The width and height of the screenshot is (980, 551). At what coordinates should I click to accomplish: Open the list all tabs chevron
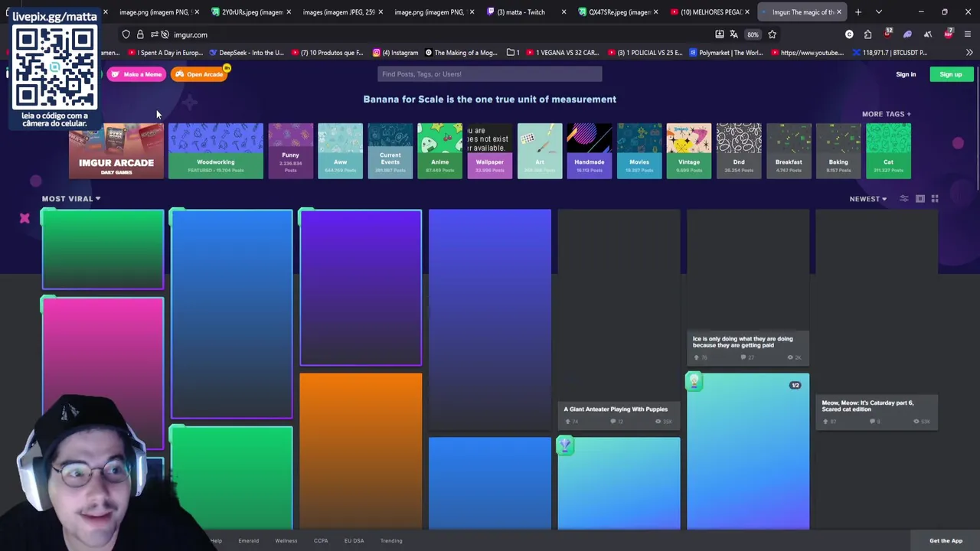point(879,12)
